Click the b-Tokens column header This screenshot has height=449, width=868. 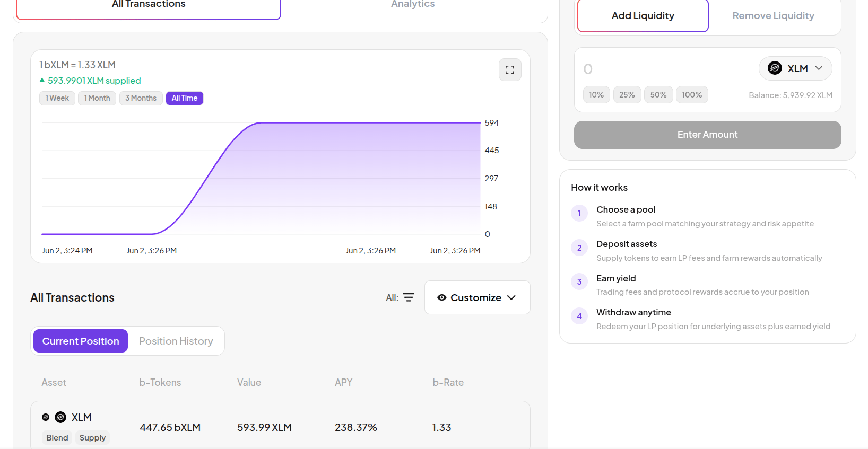click(x=160, y=382)
